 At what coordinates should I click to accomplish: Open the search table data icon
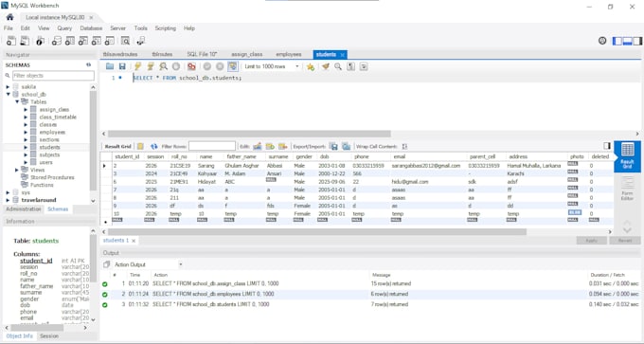coord(125,41)
